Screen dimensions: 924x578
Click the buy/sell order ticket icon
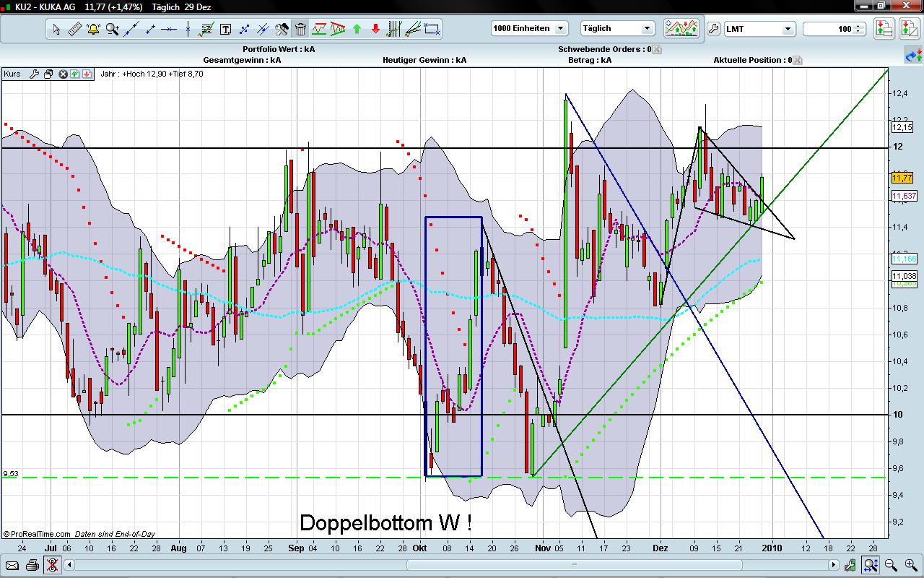(x=884, y=29)
